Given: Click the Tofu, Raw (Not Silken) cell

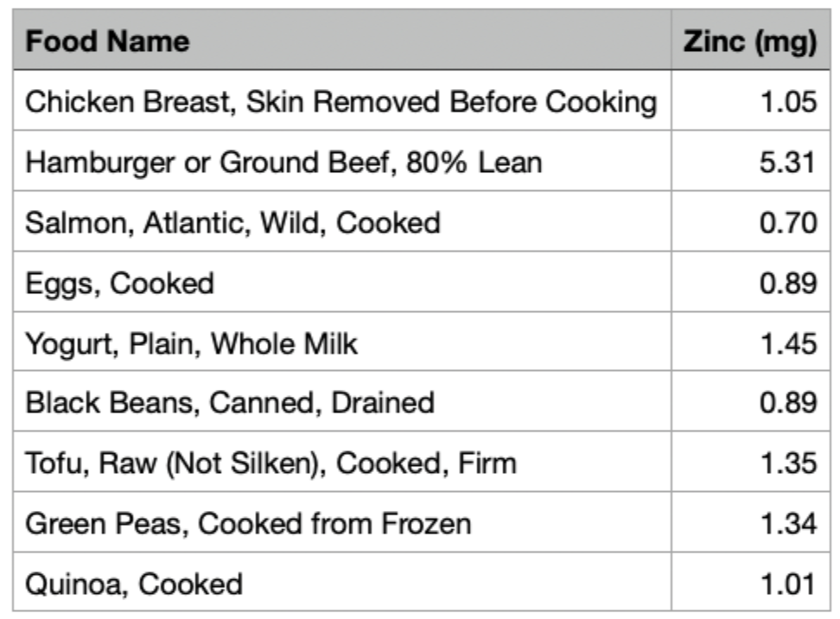Looking at the screenshot, I should (341, 462).
